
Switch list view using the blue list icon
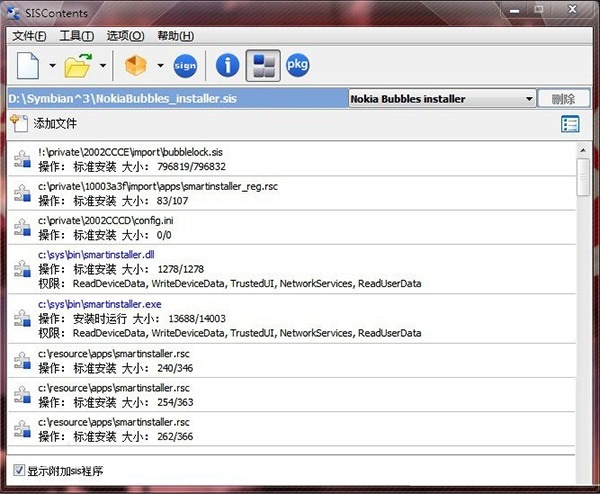coord(570,124)
